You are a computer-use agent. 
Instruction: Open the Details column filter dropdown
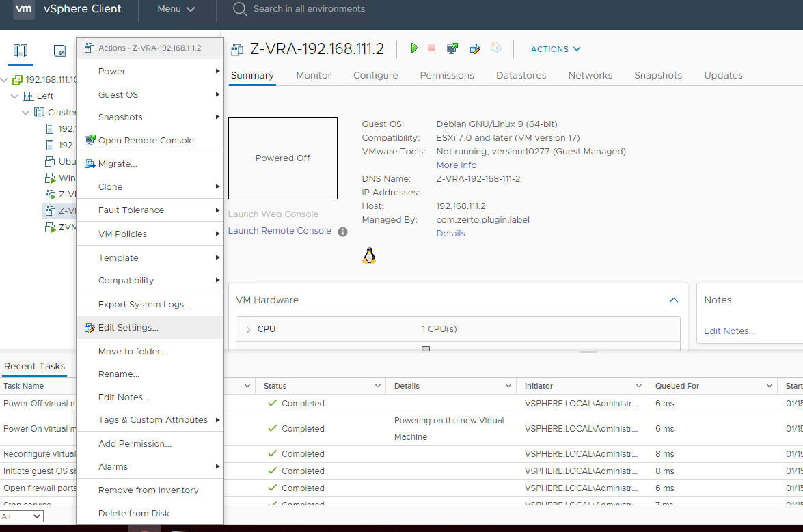tap(508, 386)
